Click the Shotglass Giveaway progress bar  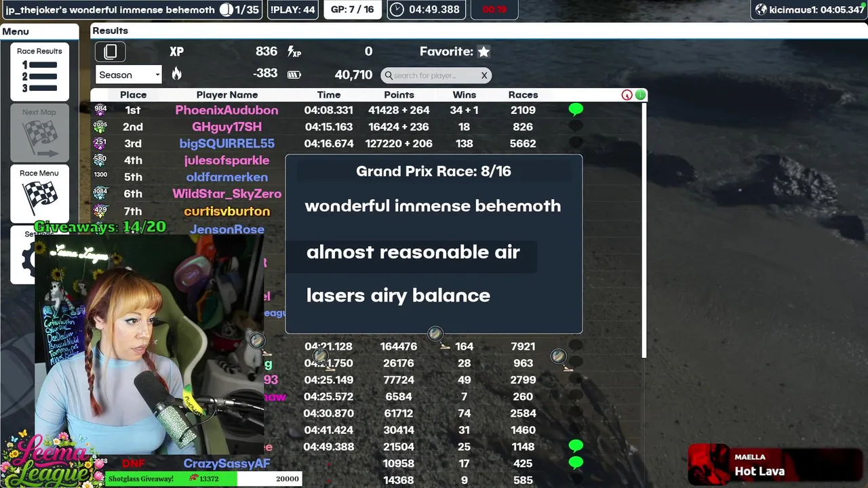[x=204, y=479]
